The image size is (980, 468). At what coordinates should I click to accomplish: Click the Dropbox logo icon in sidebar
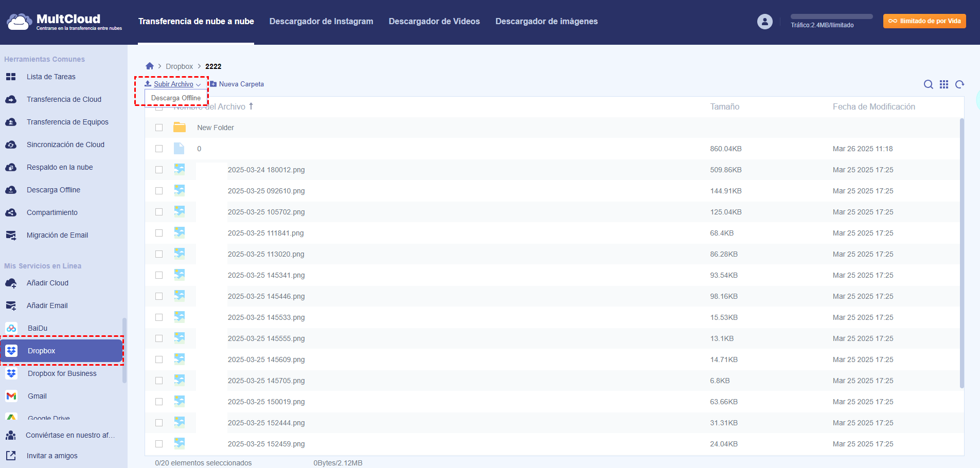(11, 351)
